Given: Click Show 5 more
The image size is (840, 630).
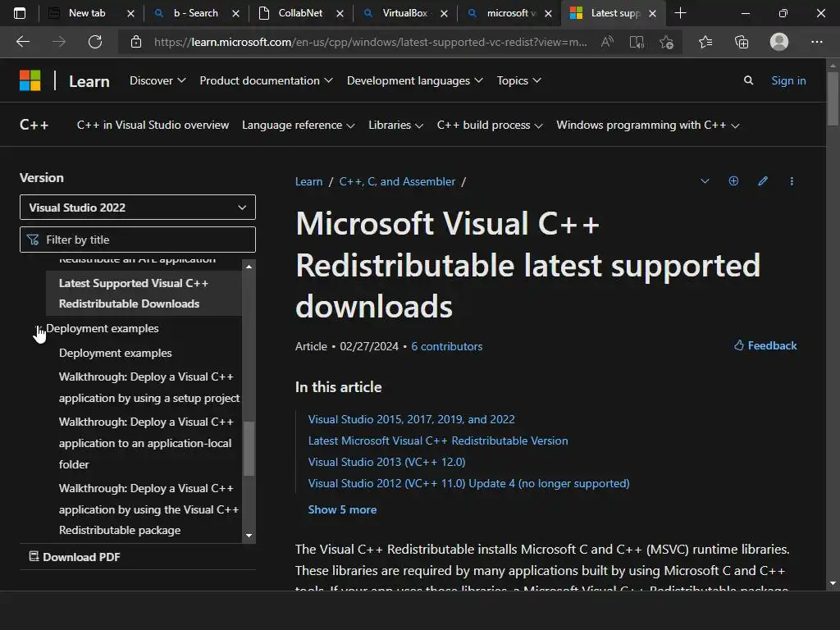Looking at the screenshot, I should tap(342, 509).
